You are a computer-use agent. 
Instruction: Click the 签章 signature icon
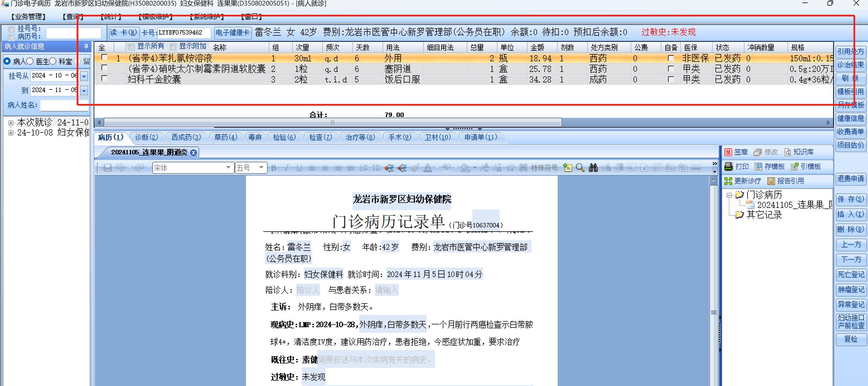728,152
